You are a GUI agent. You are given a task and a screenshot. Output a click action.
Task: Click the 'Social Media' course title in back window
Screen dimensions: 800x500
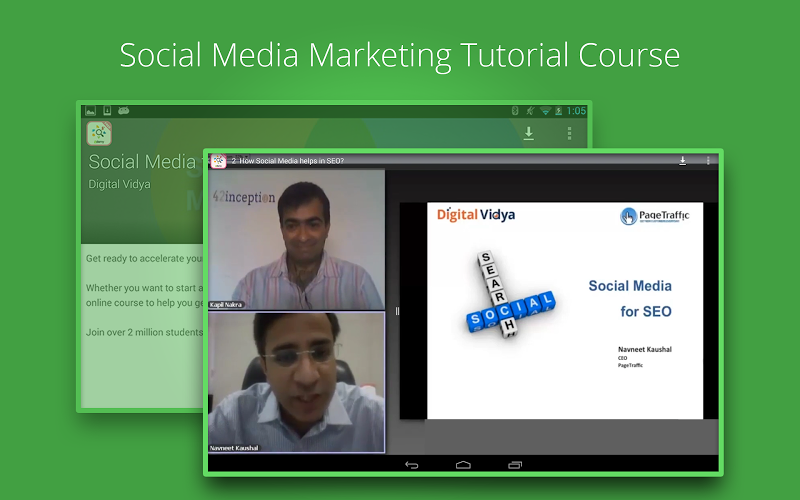[142, 162]
